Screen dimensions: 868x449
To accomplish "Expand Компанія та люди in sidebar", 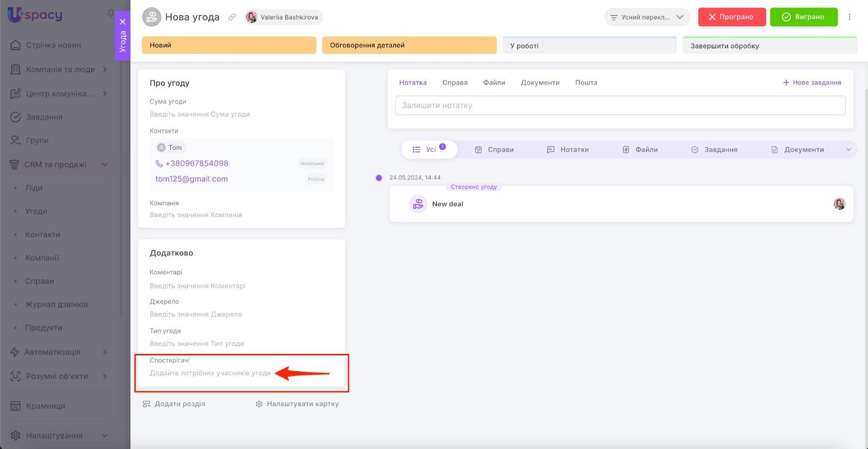I will [x=105, y=69].
